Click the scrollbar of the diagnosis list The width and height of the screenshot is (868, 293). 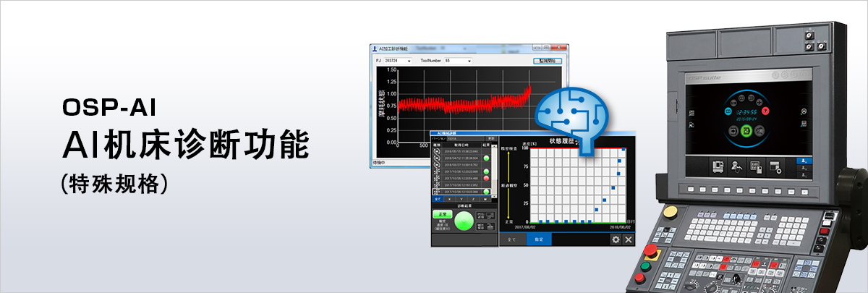pos(495,170)
